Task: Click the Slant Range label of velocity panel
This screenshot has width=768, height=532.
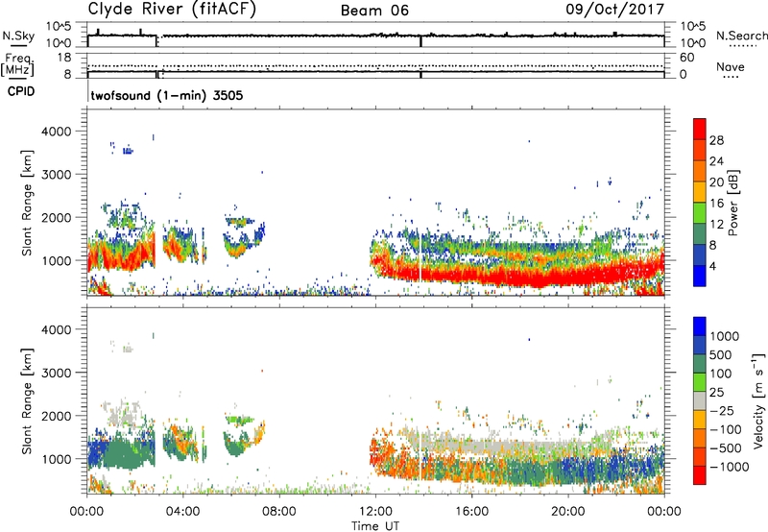Action: [27, 401]
